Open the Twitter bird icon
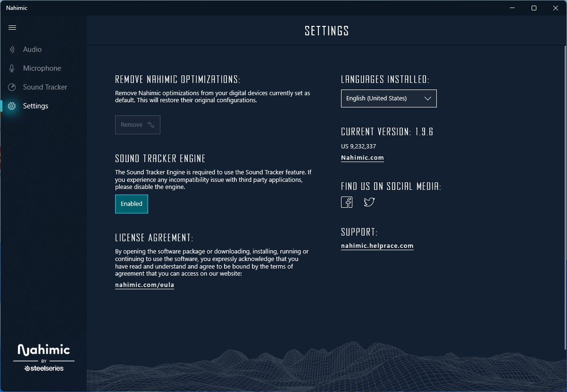The width and height of the screenshot is (567, 392). pos(369,202)
